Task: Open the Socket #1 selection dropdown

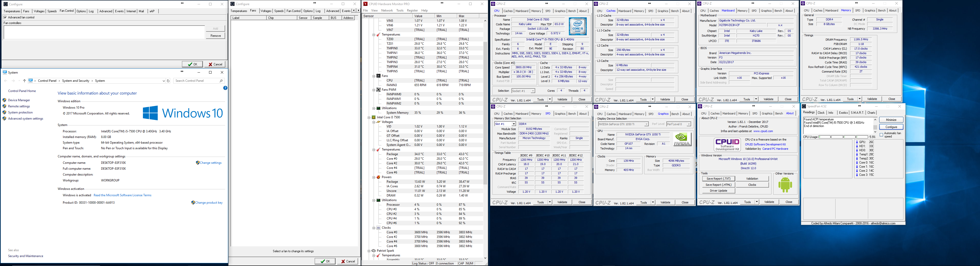Action: [533, 91]
